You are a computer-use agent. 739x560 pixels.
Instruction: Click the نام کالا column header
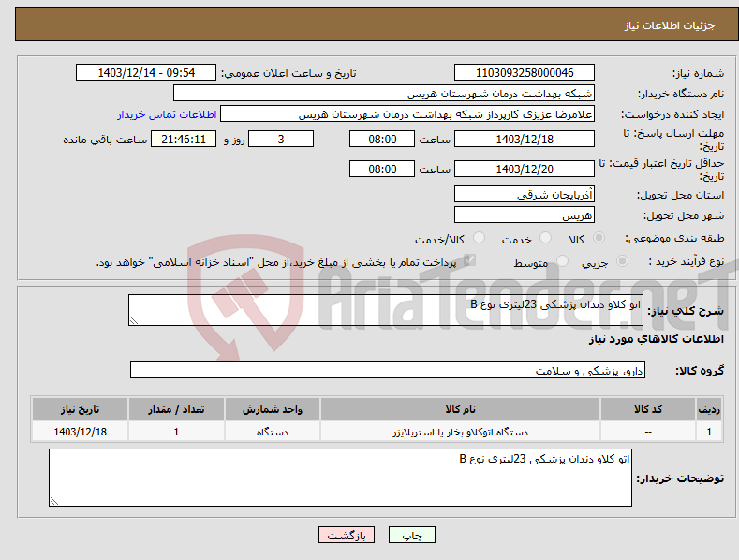coord(460,409)
